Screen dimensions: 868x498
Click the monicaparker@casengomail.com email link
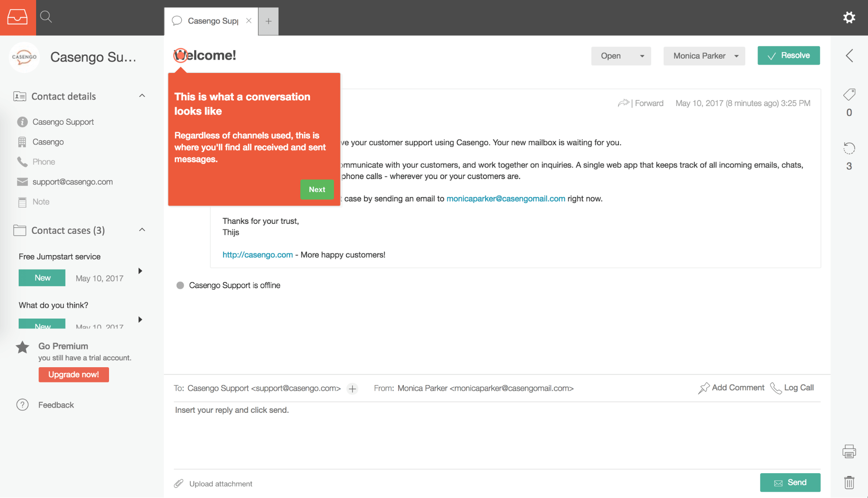[x=506, y=198]
